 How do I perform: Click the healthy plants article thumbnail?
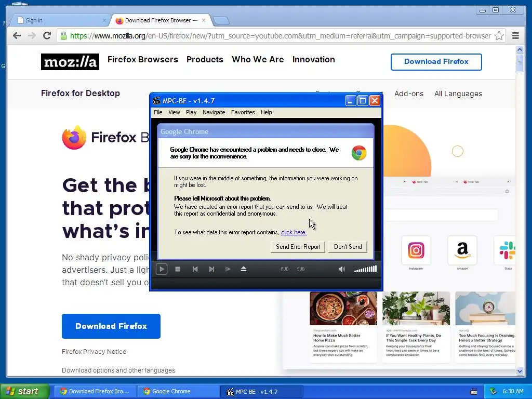click(416, 309)
